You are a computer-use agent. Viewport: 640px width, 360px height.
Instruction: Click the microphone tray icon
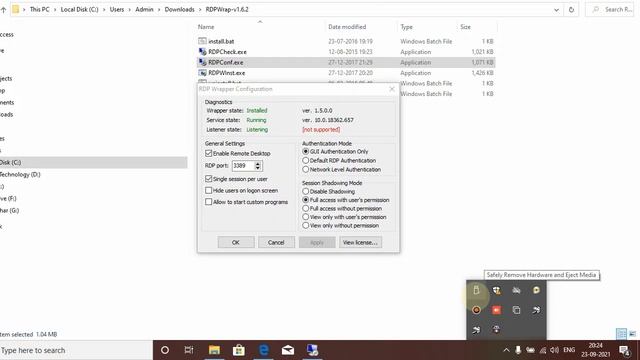coord(518,350)
